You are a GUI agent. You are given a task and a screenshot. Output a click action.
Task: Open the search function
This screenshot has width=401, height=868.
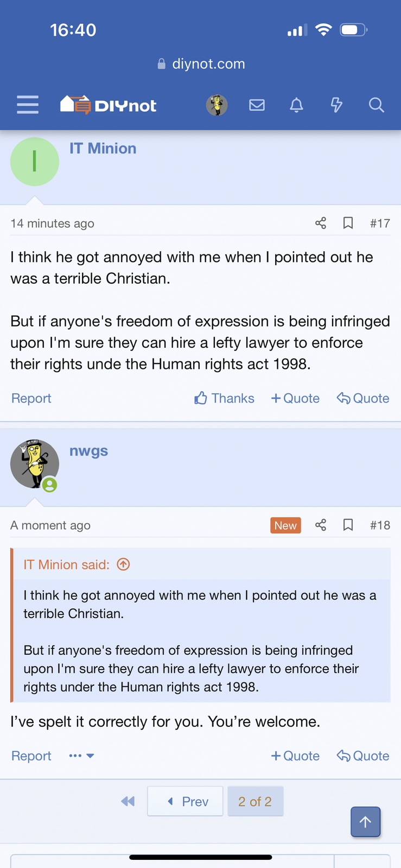pyautogui.click(x=376, y=105)
